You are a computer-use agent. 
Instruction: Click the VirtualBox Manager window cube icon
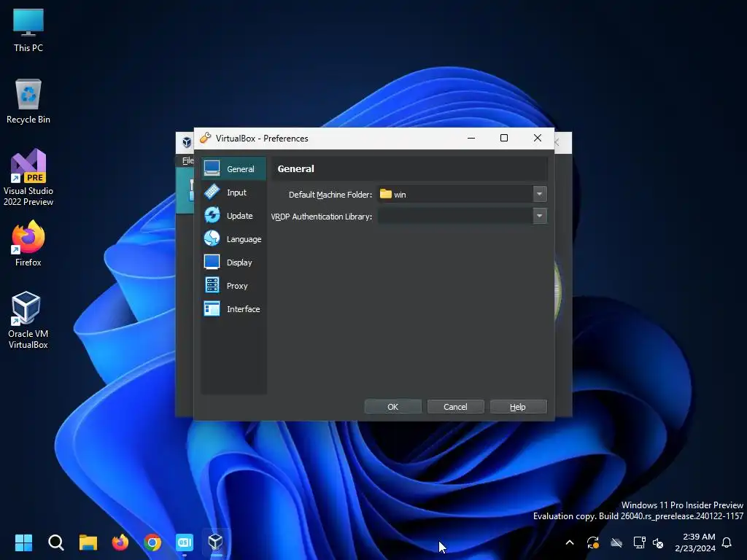tap(187, 142)
